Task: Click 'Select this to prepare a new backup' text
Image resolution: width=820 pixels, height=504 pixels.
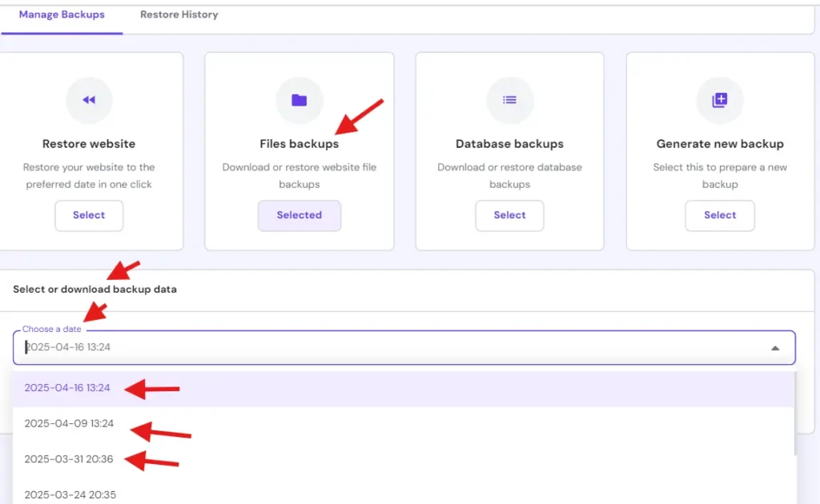Action: pyautogui.click(x=720, y=175)
